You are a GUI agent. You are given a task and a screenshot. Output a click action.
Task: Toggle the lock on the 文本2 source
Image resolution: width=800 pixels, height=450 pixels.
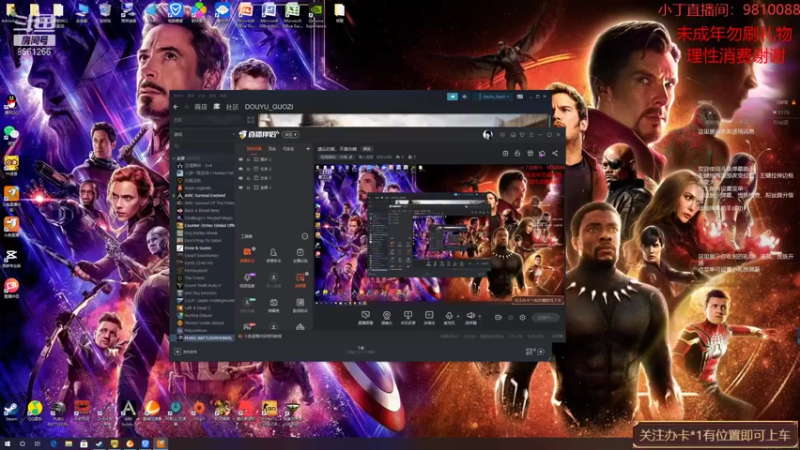248,168
